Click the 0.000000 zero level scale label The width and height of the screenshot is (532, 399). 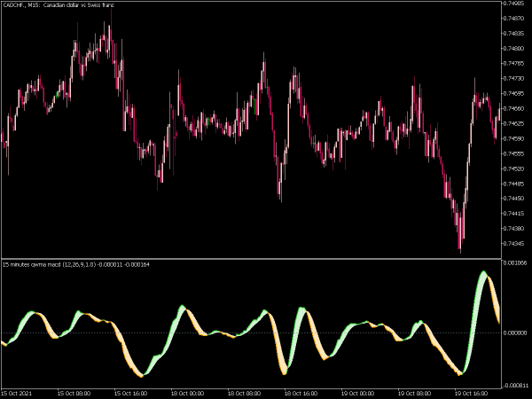pyautogui.click(x=516, y=332)
